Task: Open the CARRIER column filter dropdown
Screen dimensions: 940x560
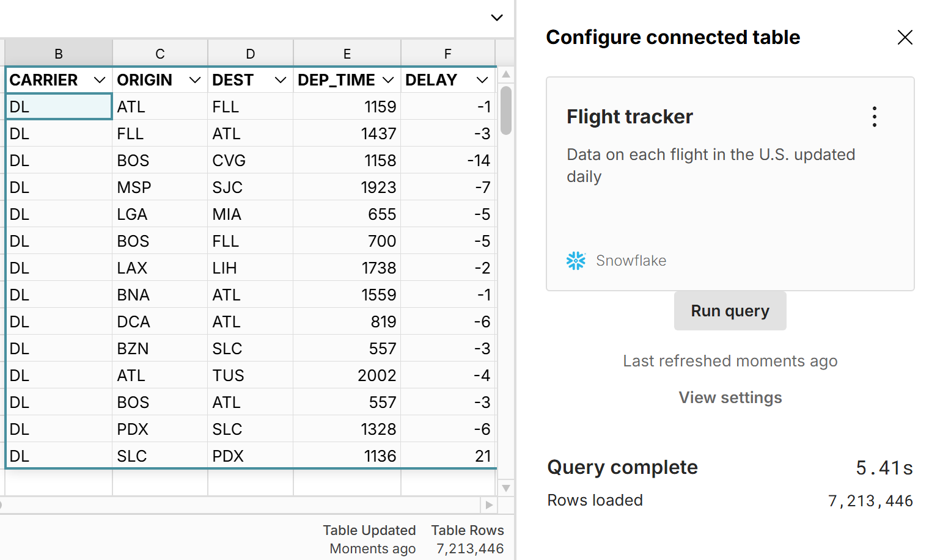Action: [100, 79]
